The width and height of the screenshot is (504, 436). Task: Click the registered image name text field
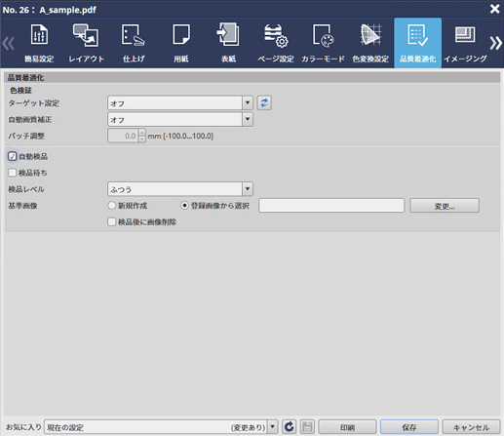331,206
